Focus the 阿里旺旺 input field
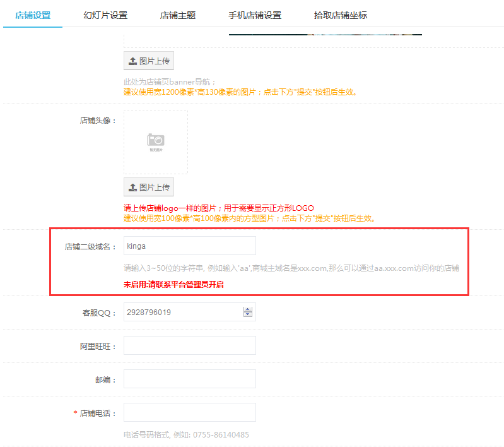Screen dimensions: 504x447 pos(190,345)
